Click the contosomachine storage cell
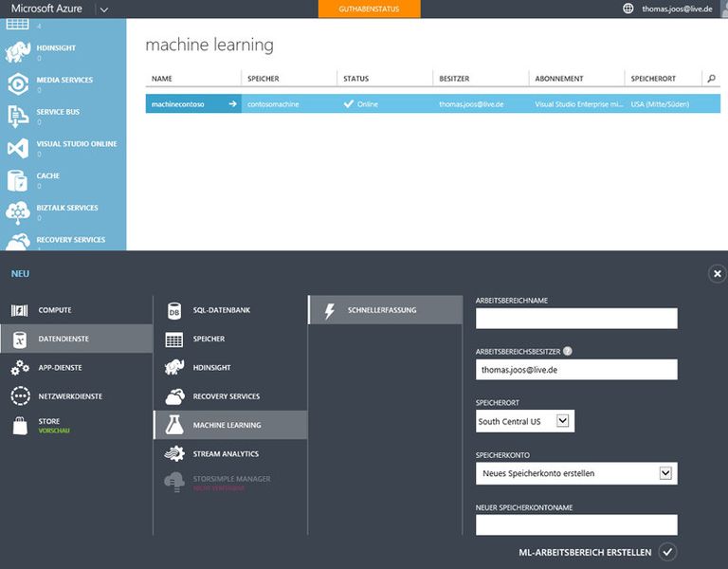This screenshot has width=728, height=569. (x=273, y=104)
